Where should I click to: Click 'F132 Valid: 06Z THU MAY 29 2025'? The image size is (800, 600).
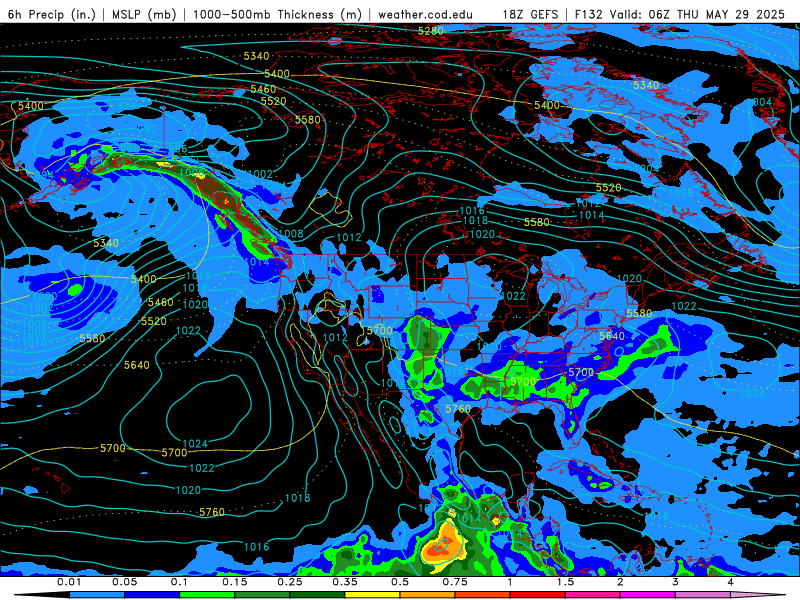680,14
